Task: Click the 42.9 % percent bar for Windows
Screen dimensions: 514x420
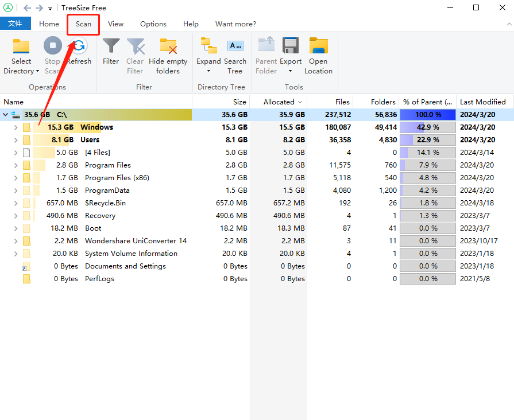Action: 427,127
